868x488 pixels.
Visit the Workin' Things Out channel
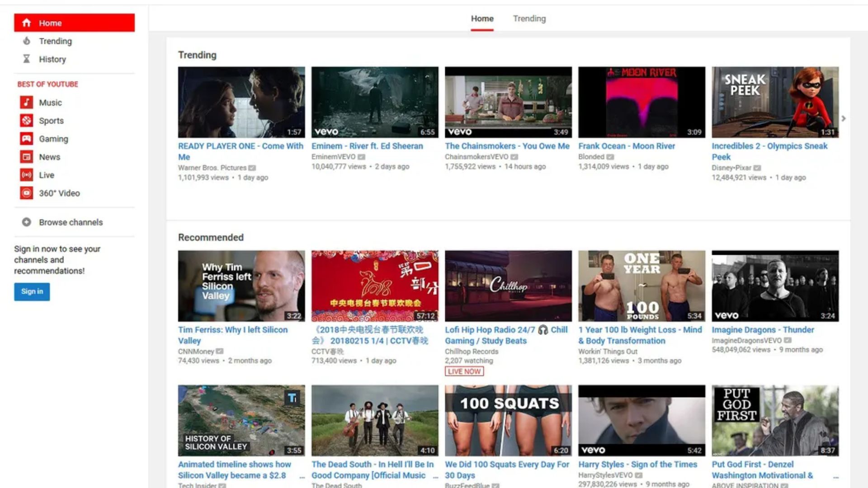click(x=608, y=352)
